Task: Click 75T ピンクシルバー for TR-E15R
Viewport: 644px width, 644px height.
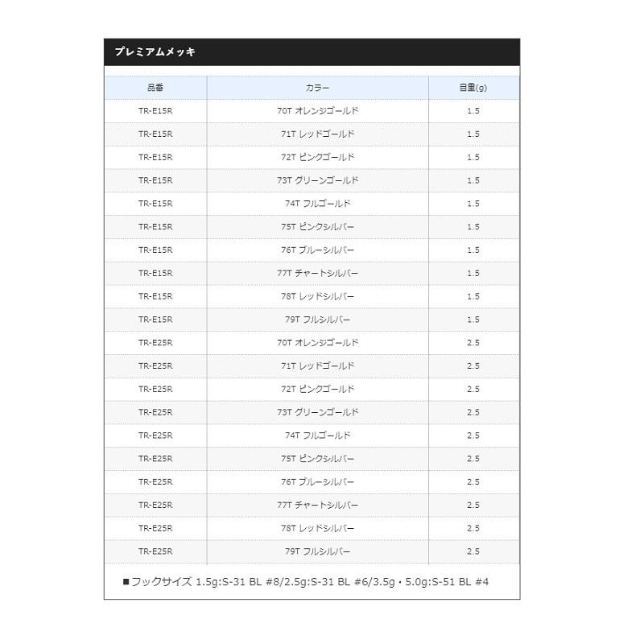Action: (x=317, y=227)
